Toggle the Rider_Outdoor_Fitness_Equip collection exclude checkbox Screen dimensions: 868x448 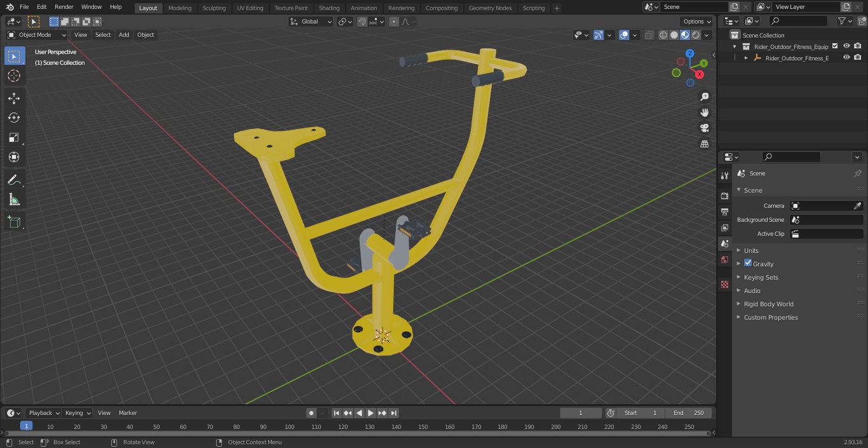tap(835, 46)
